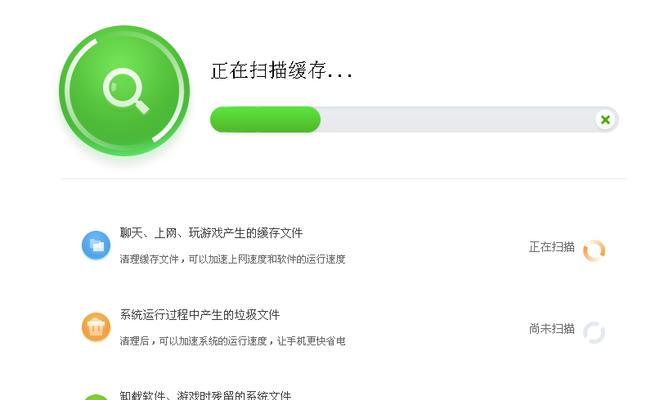Click the 正在扫描 status label
The height and width of the screenshot is (400, 651).
coord(552,247)
